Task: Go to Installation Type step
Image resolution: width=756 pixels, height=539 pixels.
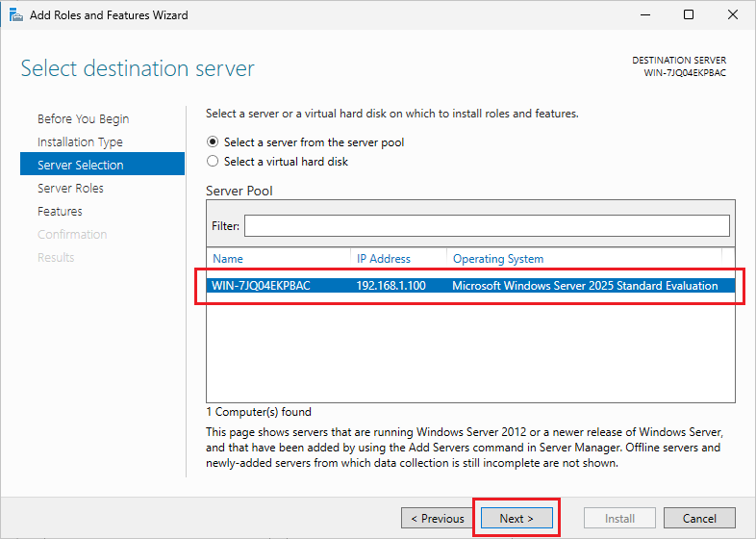Action: coord(80,142)
